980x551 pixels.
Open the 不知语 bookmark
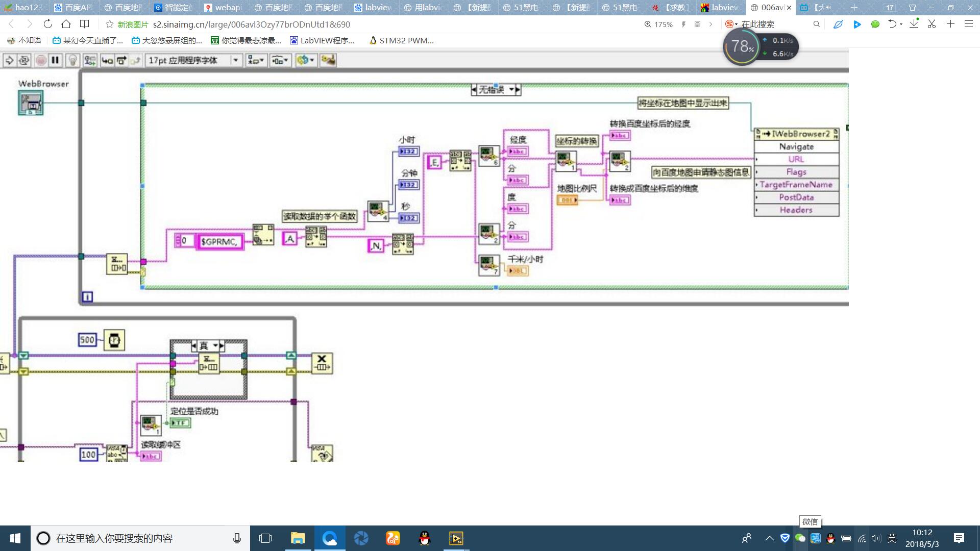click(24, 40)
